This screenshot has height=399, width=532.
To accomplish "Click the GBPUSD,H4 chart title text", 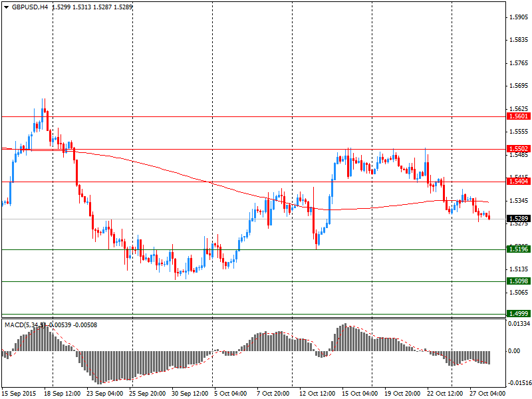I will 30,7.
